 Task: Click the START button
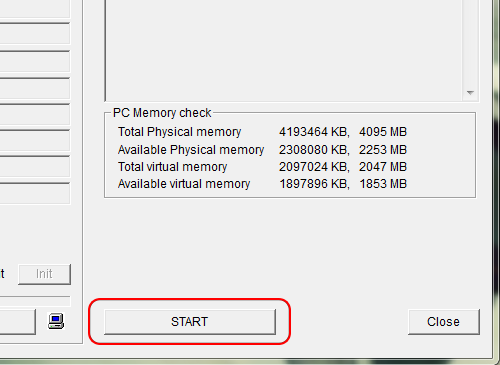pyautogui.click(x=190, y=322)
